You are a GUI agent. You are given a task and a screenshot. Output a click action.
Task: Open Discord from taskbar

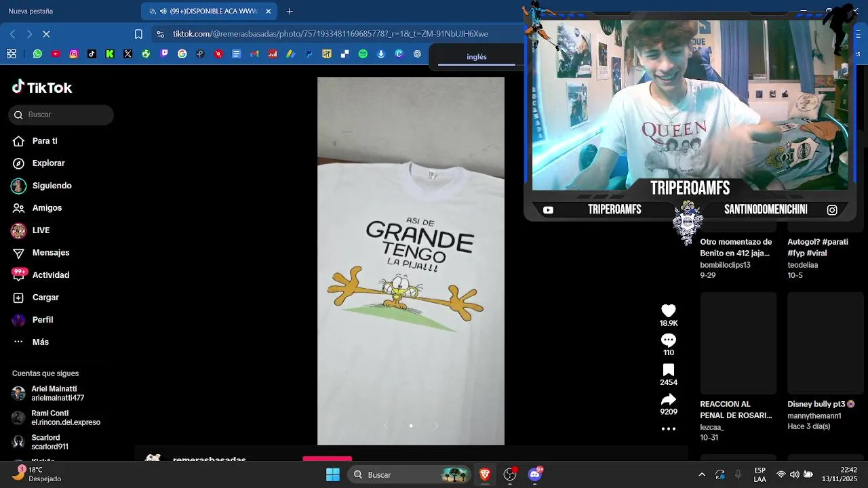(535, 474)
